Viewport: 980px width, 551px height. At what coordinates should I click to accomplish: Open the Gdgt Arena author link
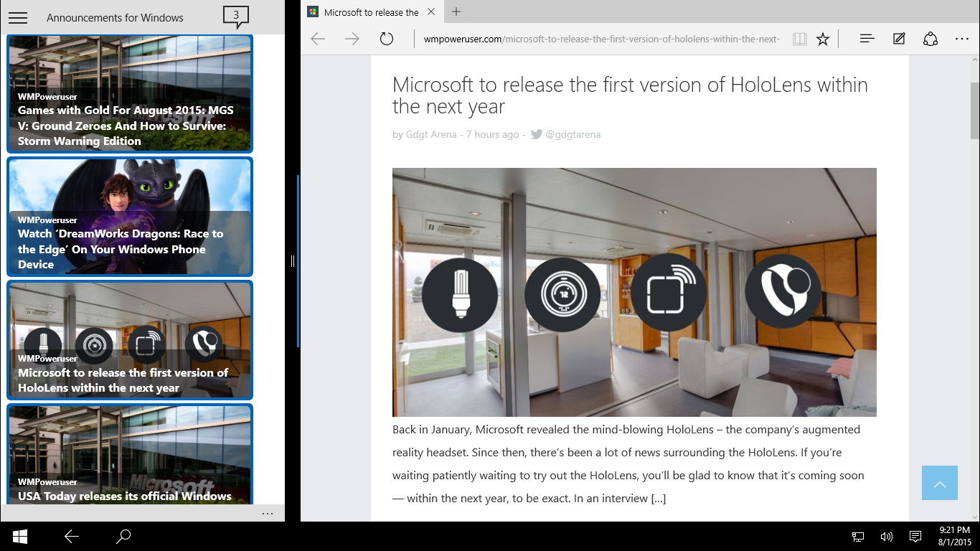point(431,134)
